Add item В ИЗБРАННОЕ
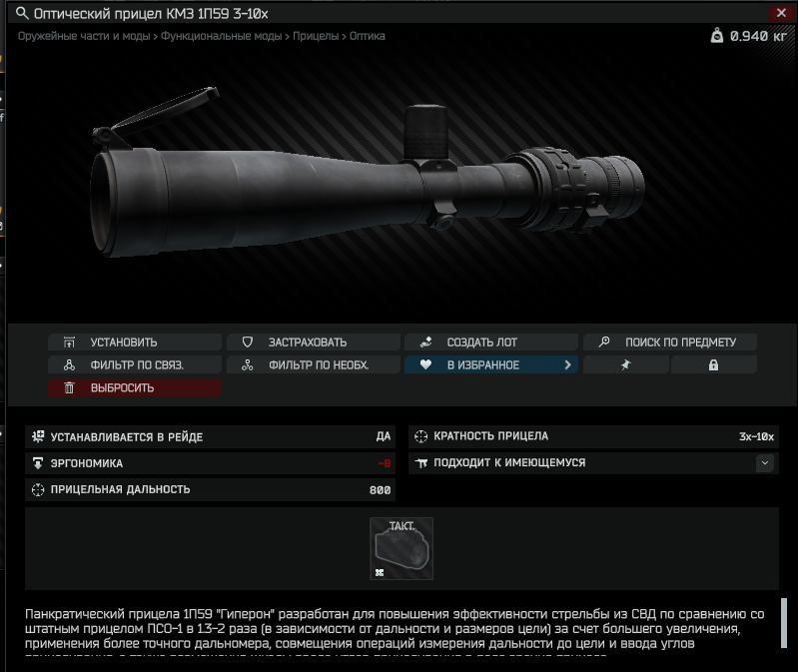Screen dimensions: 798x672 point(491,364)
